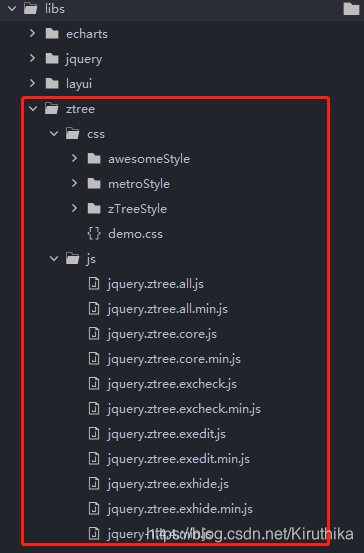Open jquery.ztree.all.min.js file
Image resolution: width=364 pixels, height=553 pixels.
(168, 309)
